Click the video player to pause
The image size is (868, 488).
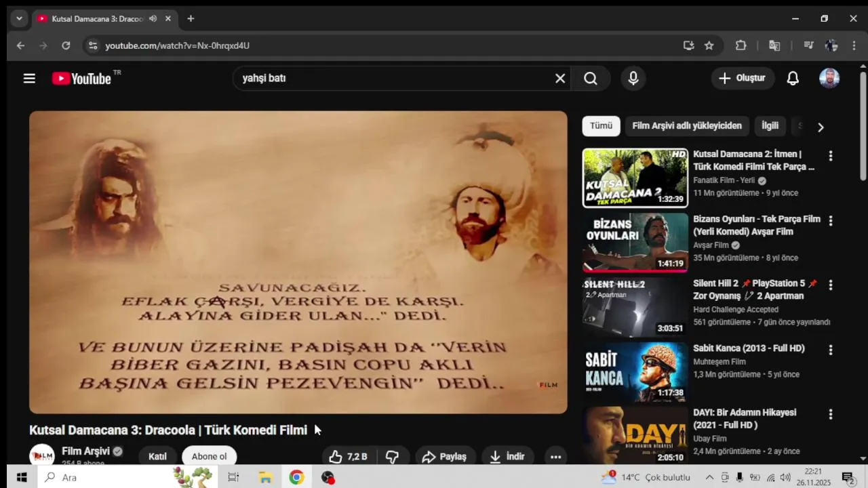(x=298, y=262)
